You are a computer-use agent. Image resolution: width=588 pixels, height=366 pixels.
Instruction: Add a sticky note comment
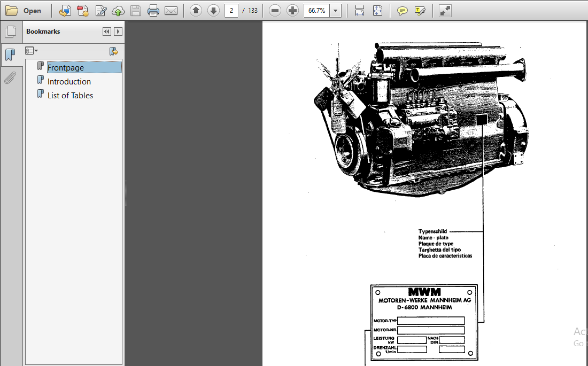[402, 11]
